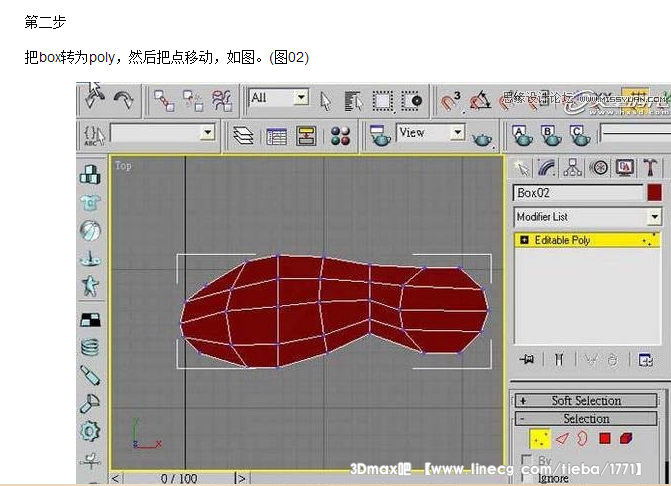Open the Select by Name list icon
The height and width of the screenshot is (486, 671).
[x=353, y=101]
